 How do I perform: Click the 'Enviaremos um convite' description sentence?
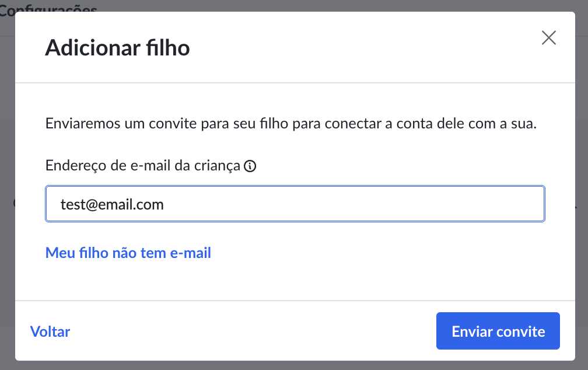pyautogui.click(x=290, y=124)
